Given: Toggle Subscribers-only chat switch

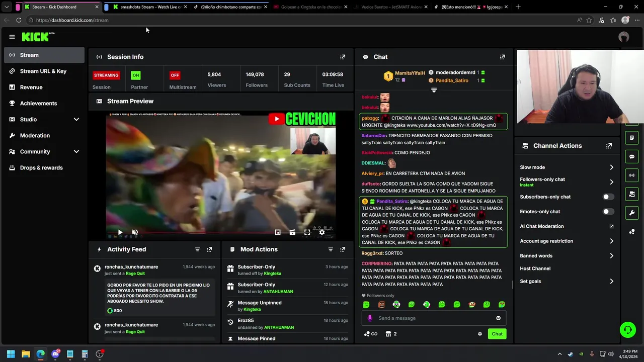Looking at the screenshot, I should point(608,197).
